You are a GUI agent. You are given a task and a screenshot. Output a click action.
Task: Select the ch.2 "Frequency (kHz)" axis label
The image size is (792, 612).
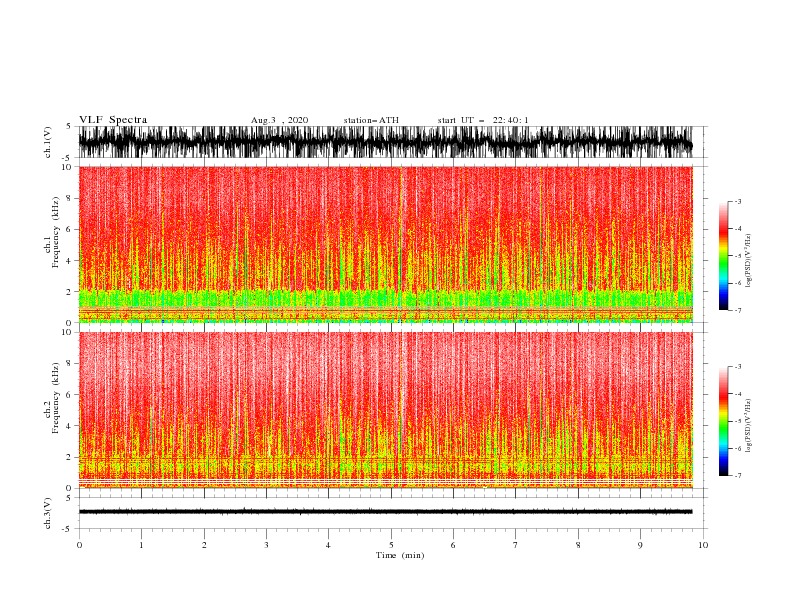(x=55, y=398)
